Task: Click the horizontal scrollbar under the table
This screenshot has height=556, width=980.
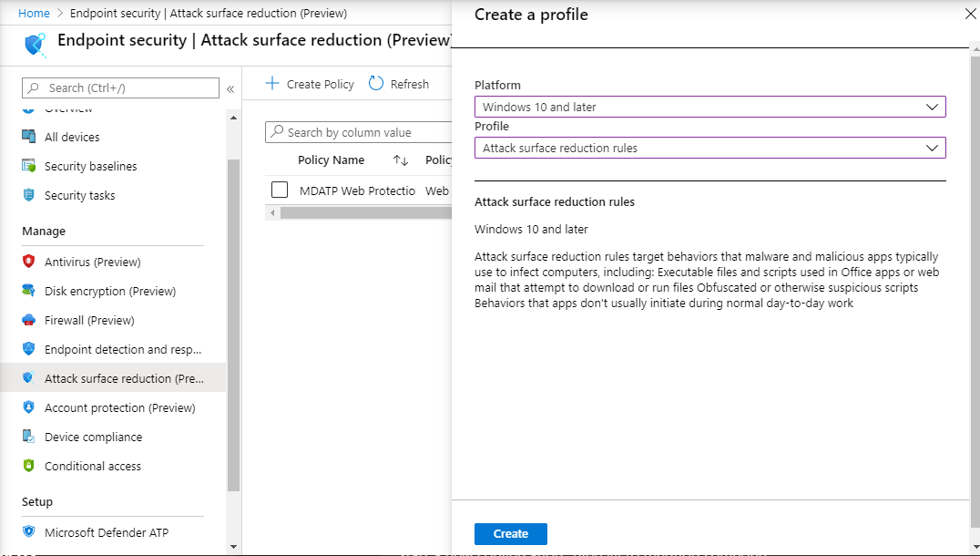Action: click(x=364, y=212)
